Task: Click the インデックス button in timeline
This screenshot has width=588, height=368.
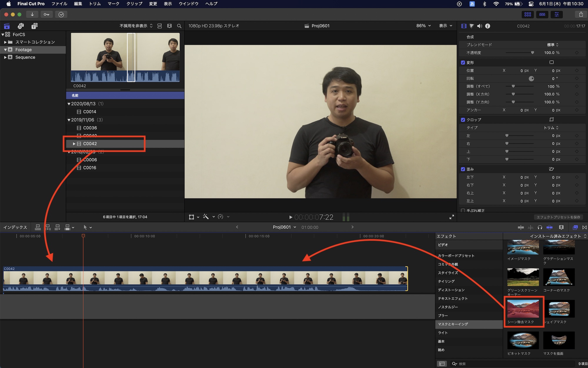Action: pyautogui.click(x=15, y=227)
